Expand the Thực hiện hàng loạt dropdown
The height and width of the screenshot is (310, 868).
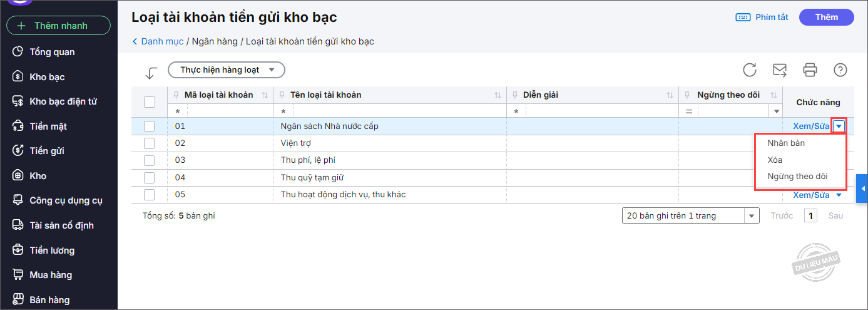click(227, 70)
